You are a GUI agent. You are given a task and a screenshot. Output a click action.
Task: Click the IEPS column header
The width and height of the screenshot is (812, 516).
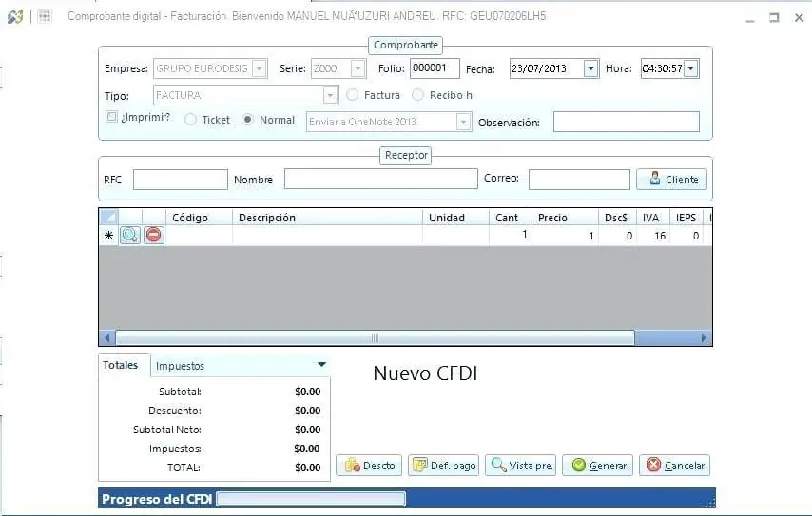point(686,218)
